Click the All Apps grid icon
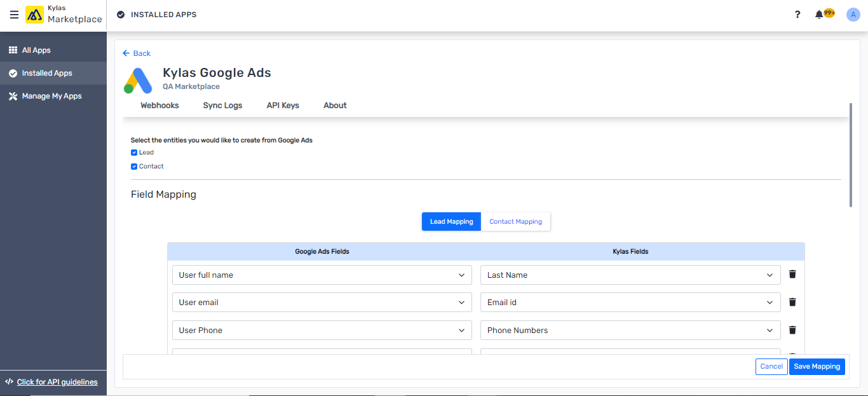Viewport: 868px width, 396px height. coord(13,50)
